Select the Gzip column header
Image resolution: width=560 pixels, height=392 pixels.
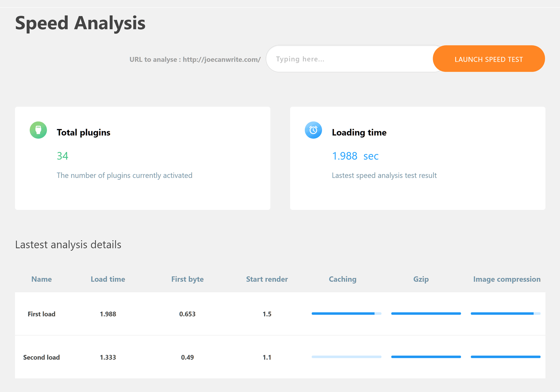click(x=421, y=279)
